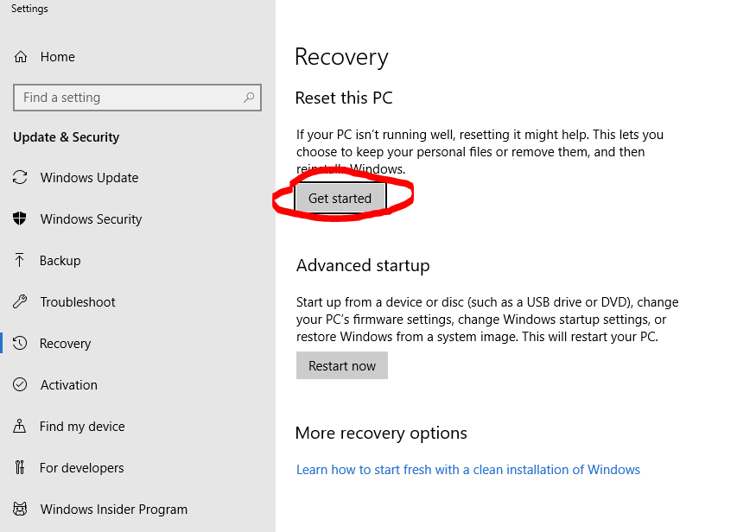Open the Windows Security section
The height and width of the screenshot is (532, 756).
(x=138, y=218)
